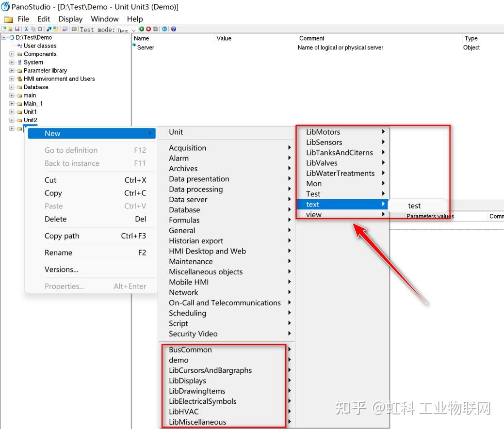Open the Window menu
This screenshot has width=504, height=429.
click(x=105, y=19)
